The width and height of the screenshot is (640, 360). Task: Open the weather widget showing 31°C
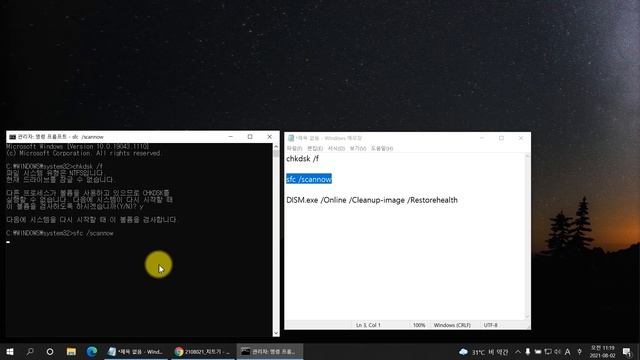click(484, 352)
